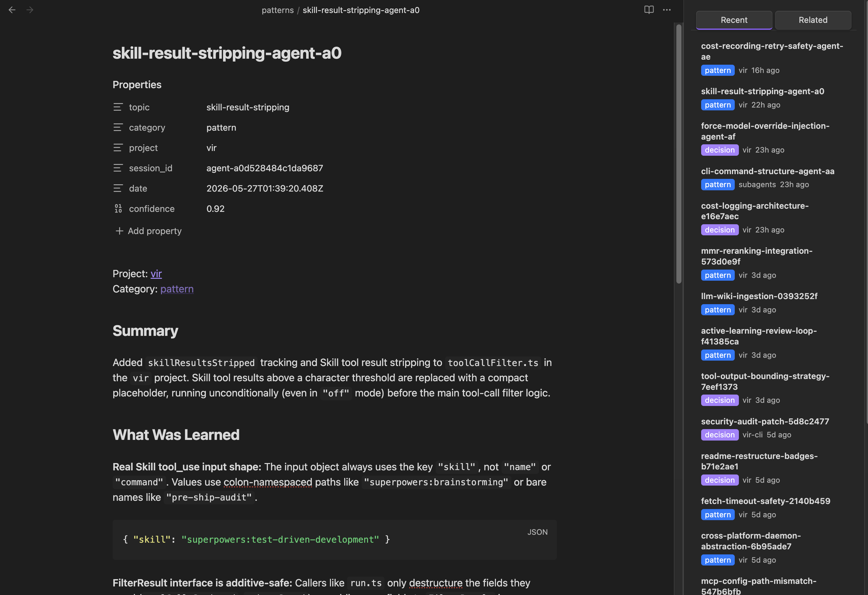Image resolution: width=868 pixels, height=595 pixels.
Task: Follow the vir project link
Action: click(156, 274)
